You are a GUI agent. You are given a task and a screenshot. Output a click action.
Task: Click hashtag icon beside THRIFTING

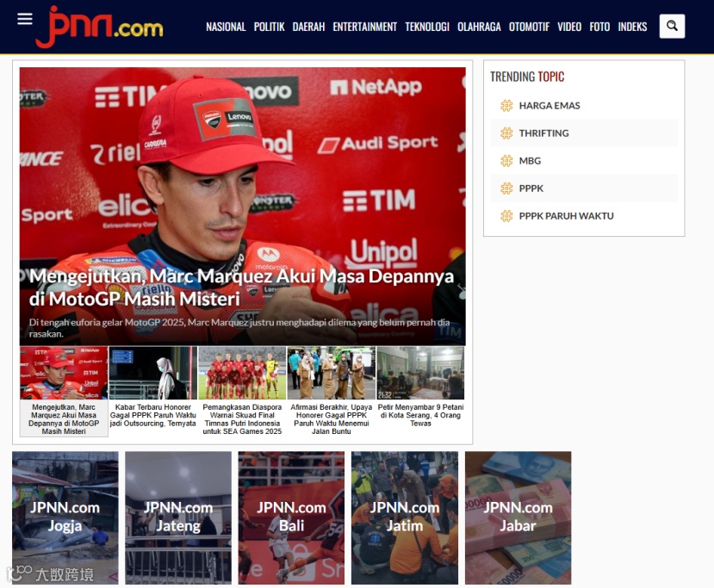point(506,133)
